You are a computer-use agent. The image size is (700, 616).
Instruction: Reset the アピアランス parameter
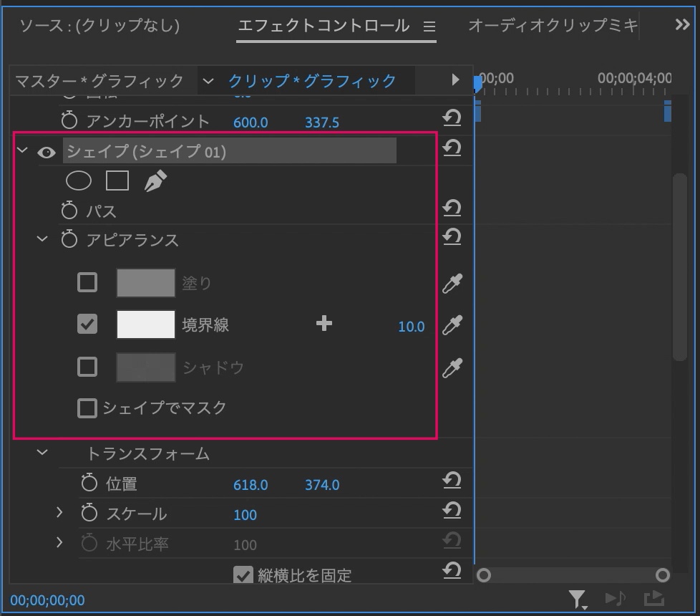pyautogui.click(x=452, y=237)
